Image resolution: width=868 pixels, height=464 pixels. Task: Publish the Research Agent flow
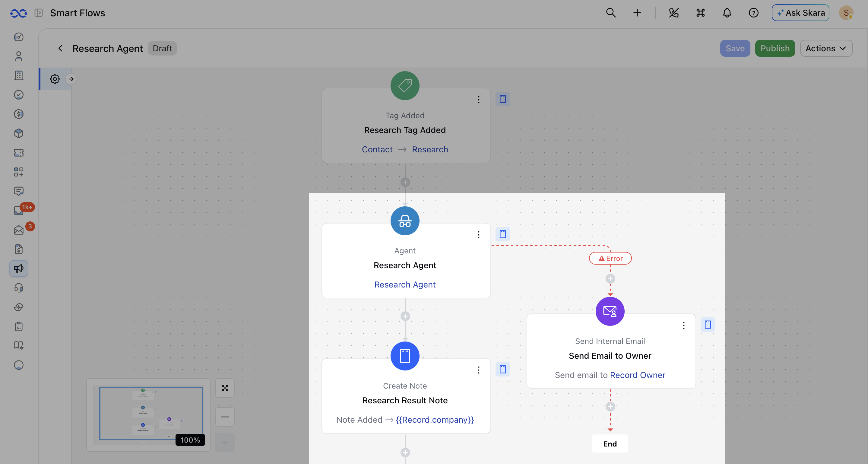[775, 48]
